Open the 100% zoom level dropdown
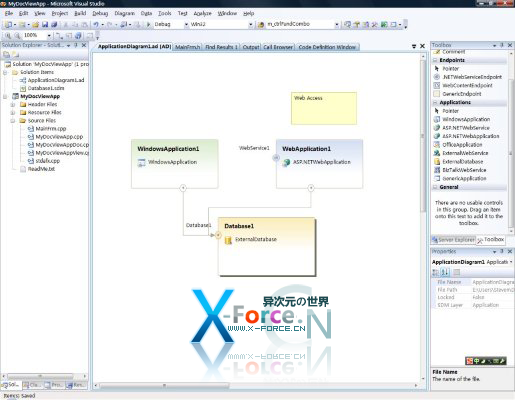This screenshot has width=515, height=400. click(x=49, y=35)
